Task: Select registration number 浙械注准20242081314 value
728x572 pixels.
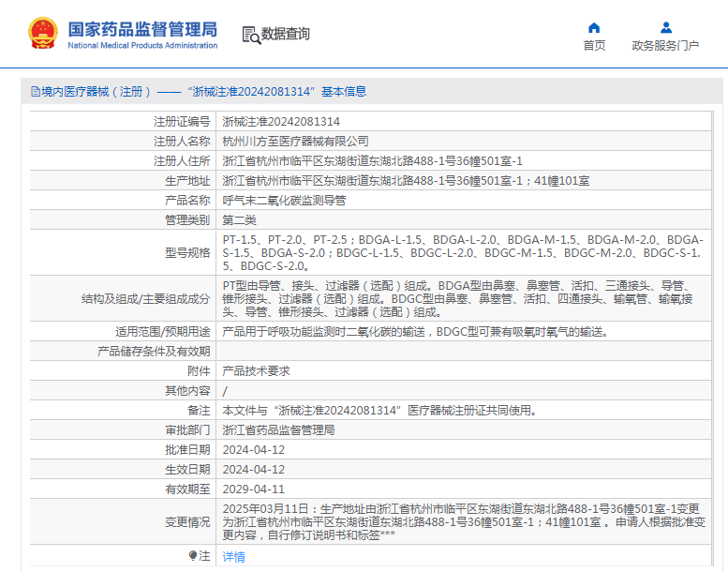Action: (x=281, y=121)
